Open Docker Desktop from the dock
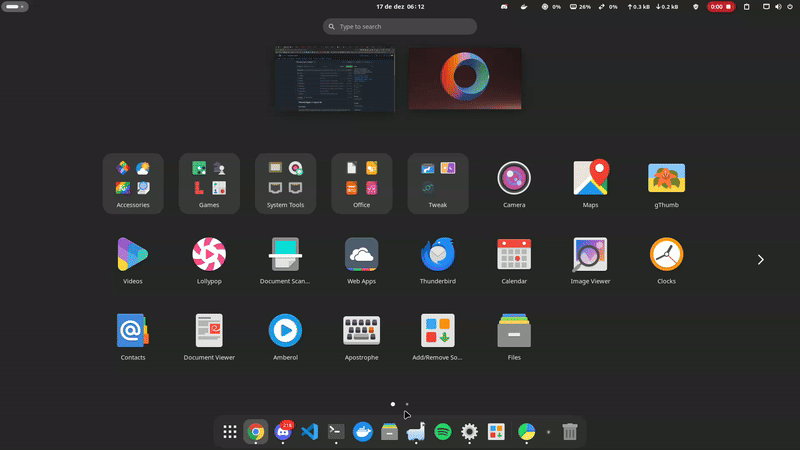Viewport: 800px width, 450px height. click(363, 432)
